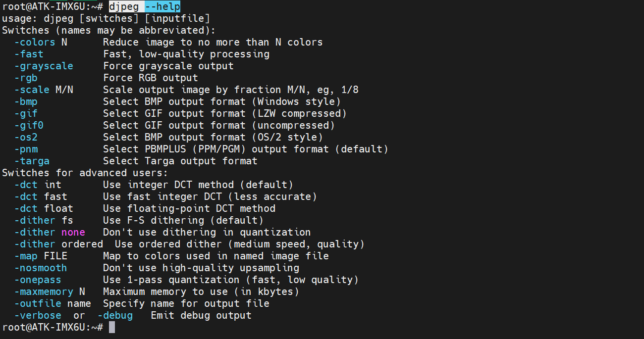Click the -nosmooth option

point(40,268)
